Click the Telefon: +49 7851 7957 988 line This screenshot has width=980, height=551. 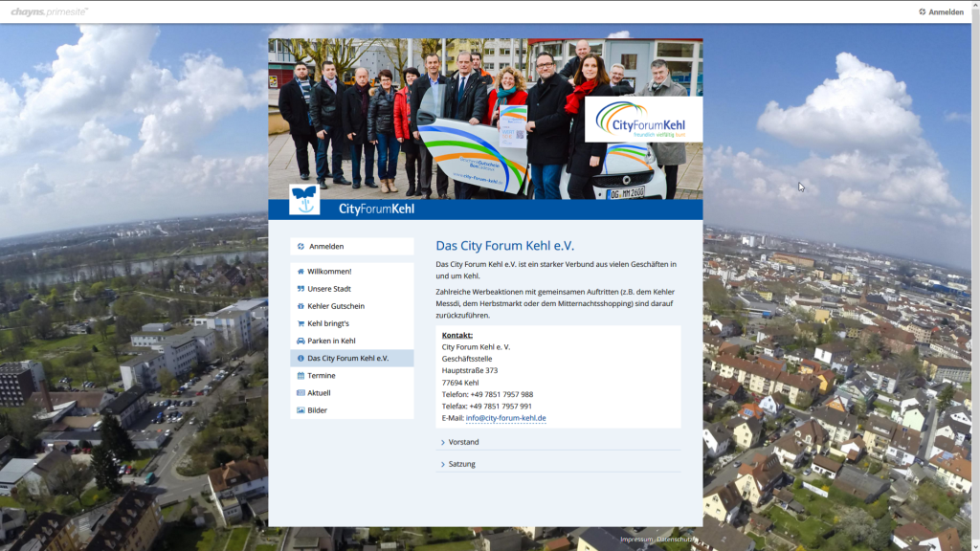tap(487, 395)
